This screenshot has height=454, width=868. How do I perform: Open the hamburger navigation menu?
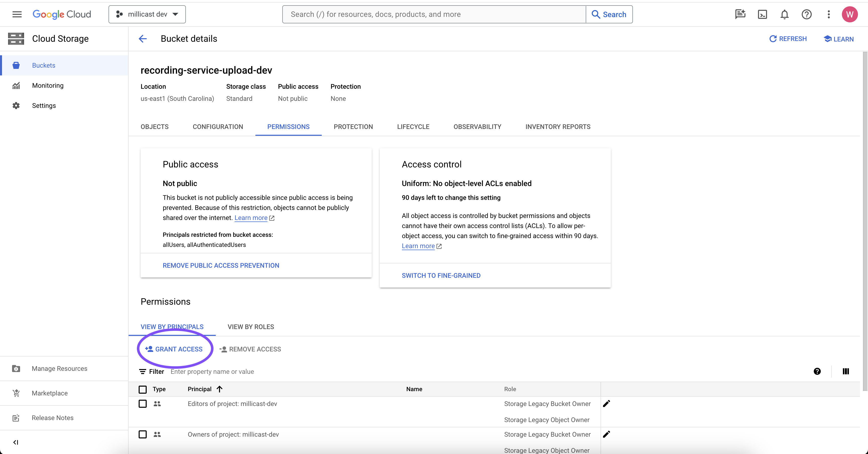17,14
